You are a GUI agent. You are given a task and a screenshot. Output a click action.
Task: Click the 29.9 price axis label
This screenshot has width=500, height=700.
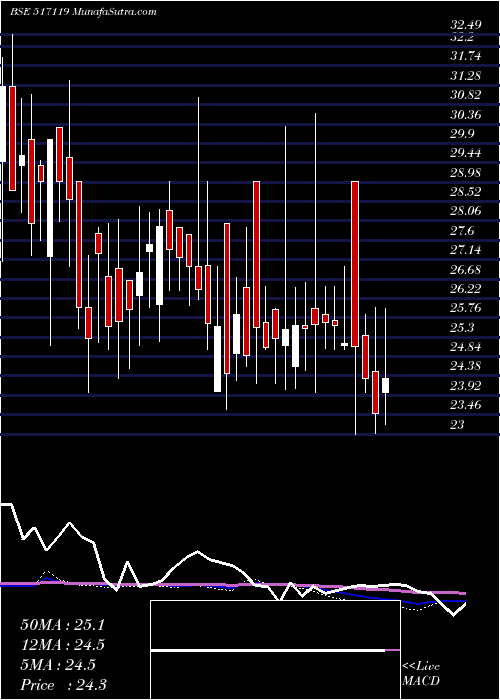[462, 134]
